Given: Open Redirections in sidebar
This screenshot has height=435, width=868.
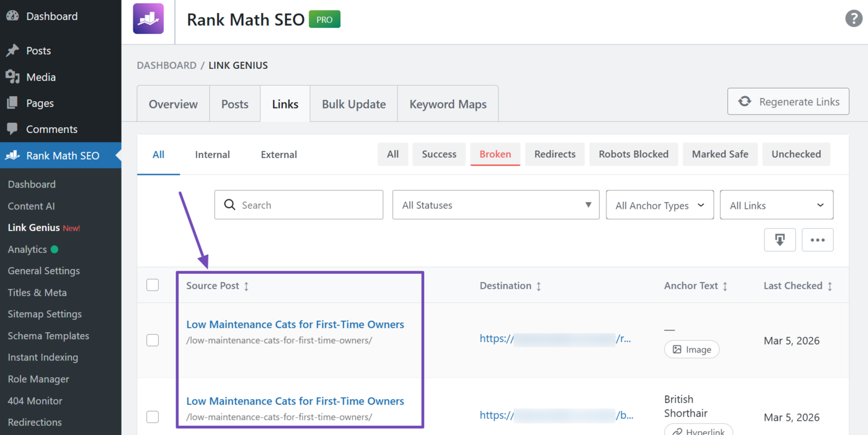Looking at the screenshot, I should point(35,422).
